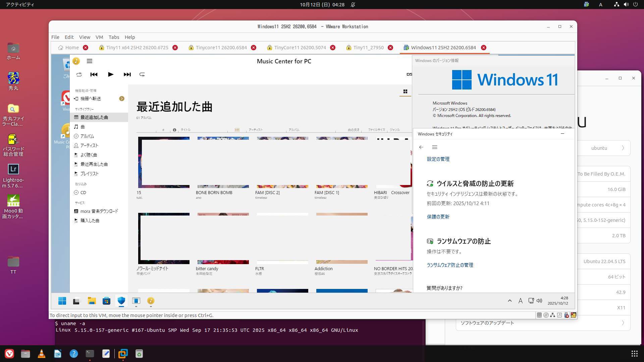Open Windows Security shield in taskbar

pyautogui.click(x=121, y=301)
